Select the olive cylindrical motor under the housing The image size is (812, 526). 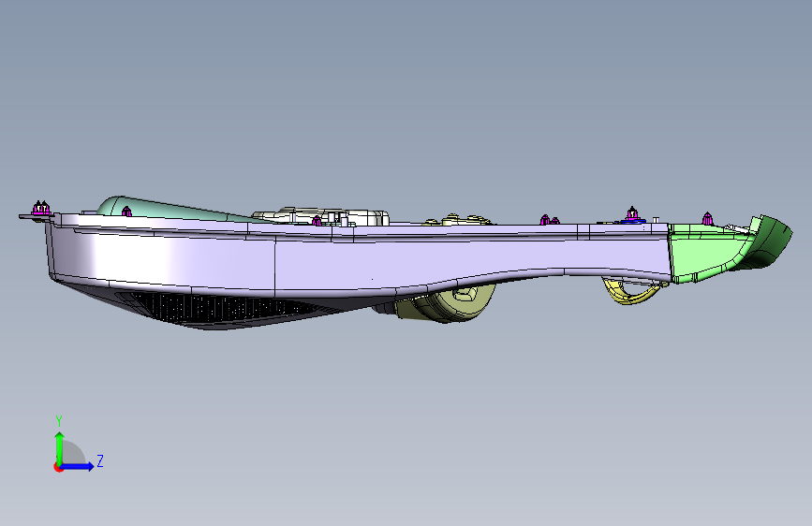coord(446,303)
